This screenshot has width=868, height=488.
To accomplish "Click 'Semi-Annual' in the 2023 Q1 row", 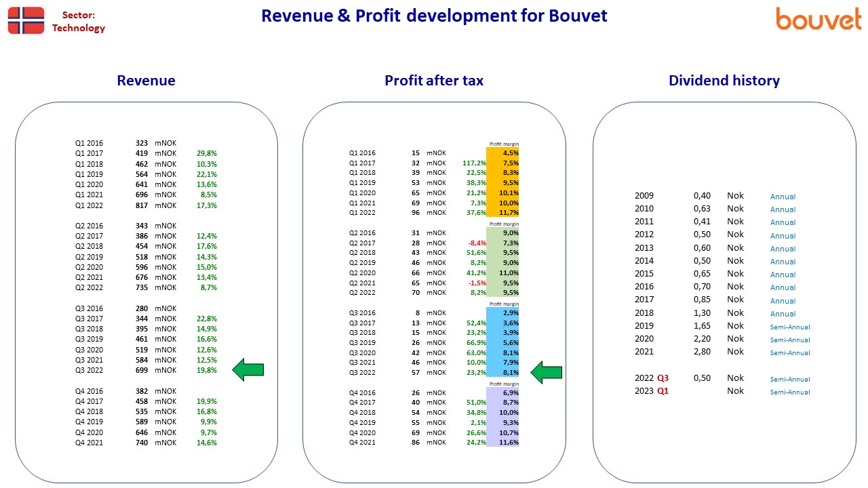I will tap(790, 392).
